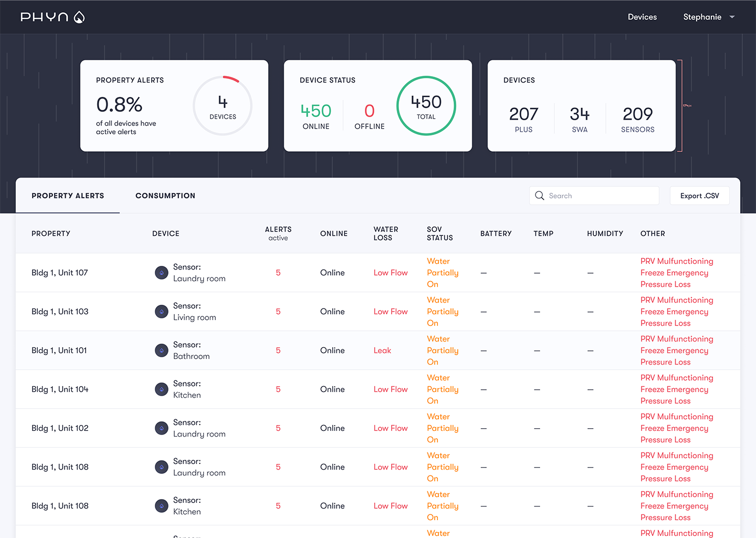The height and width of the screenshot is (538, 756).
Task: Click the search magnifier icon
Action: click(x=539, y=195)
